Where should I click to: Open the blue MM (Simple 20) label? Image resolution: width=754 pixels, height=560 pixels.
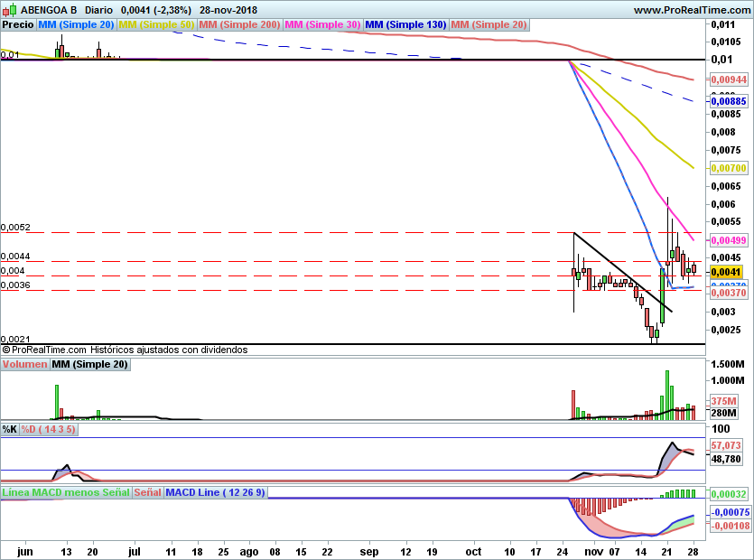click(x=76, y=24)
